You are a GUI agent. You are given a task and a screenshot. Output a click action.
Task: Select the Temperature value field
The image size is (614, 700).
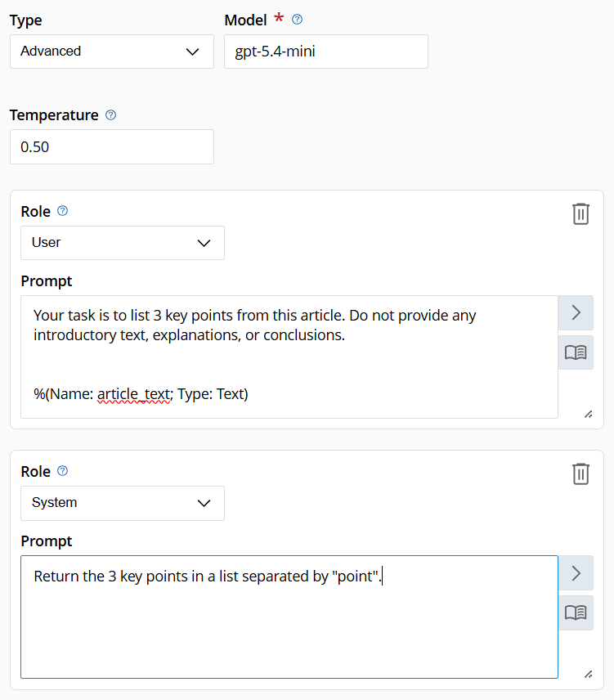(111, 146)
